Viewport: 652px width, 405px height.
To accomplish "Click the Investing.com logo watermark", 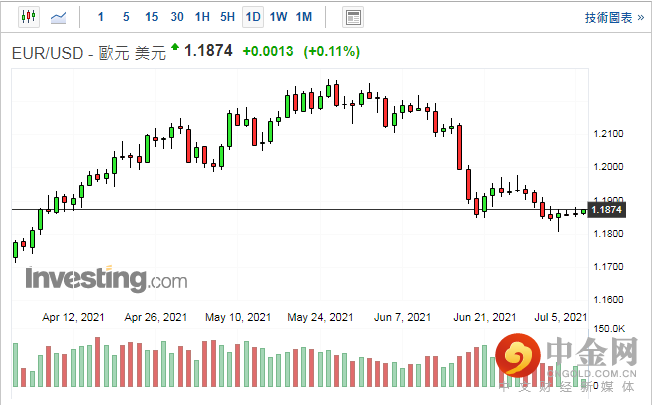I will (91, 278).
